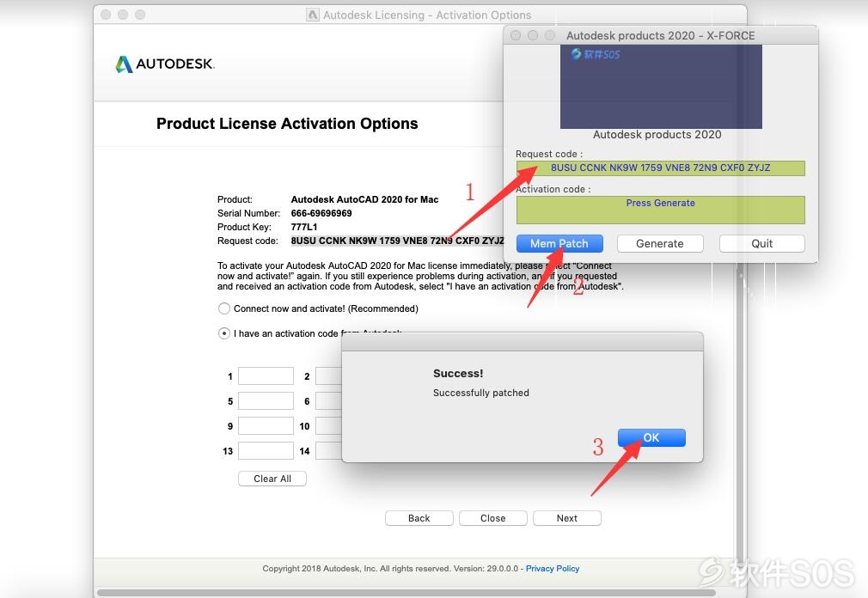Proceed with the Next button
Screen dimensions: 868x598
tap(567, 518)
